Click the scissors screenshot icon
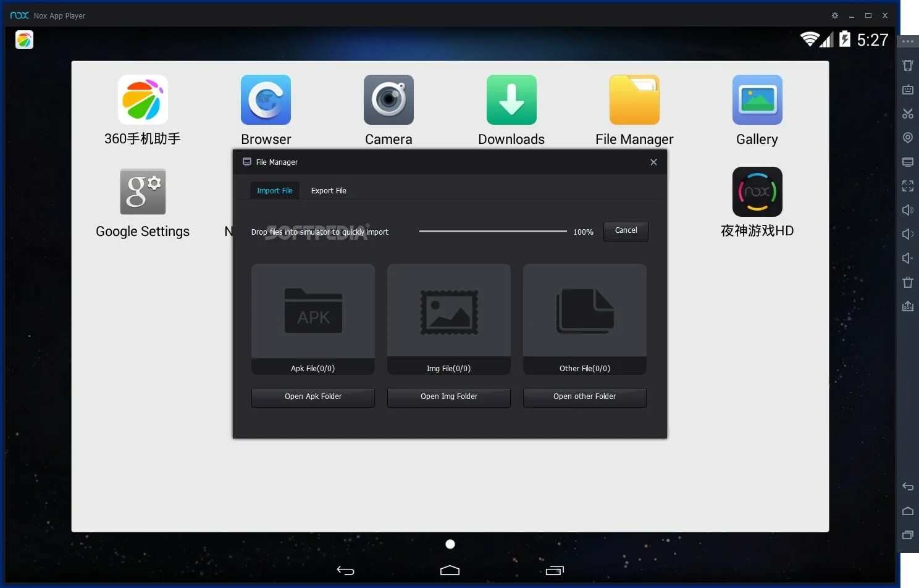This screenshot has width=919, height=588. point(908,114)
